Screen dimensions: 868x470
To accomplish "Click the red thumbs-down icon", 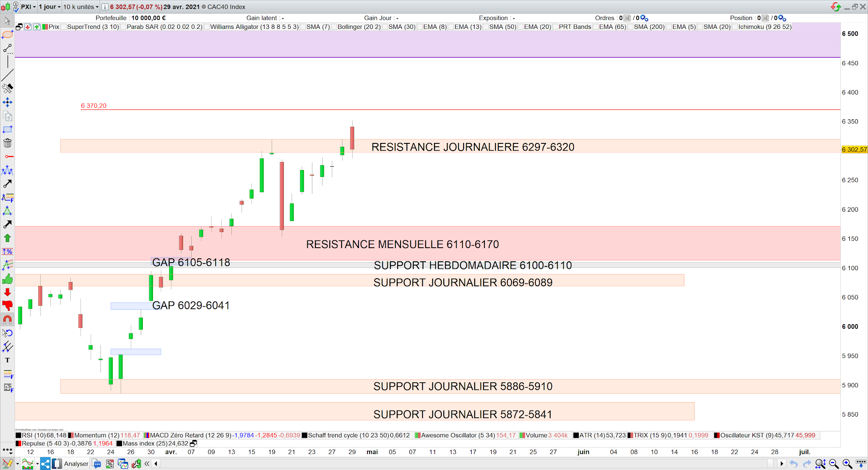I will 7,306.
